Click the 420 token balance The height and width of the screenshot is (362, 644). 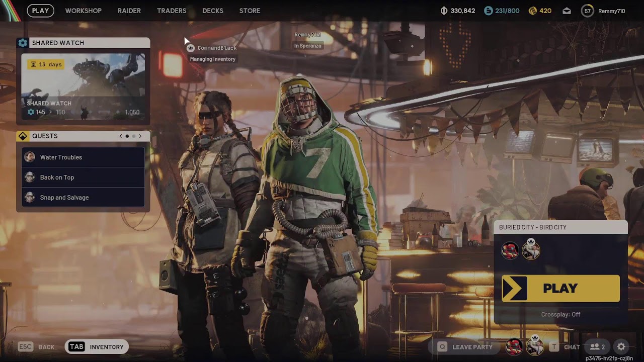[545, 11]
